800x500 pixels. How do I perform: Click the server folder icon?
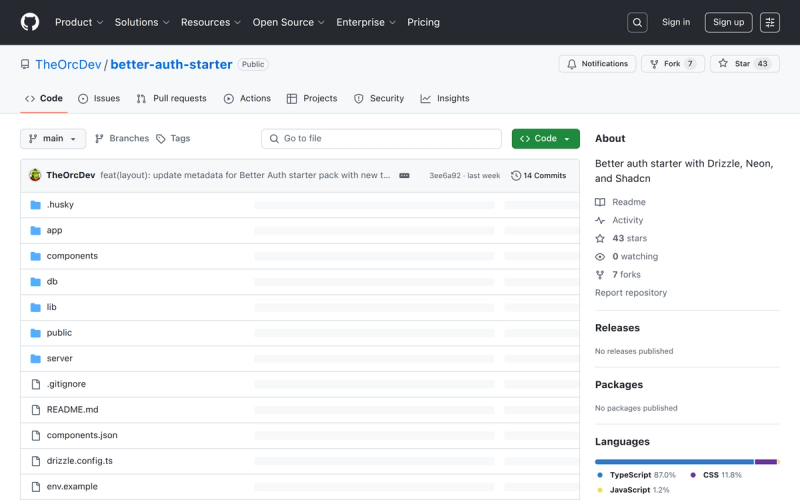[35, 359]
